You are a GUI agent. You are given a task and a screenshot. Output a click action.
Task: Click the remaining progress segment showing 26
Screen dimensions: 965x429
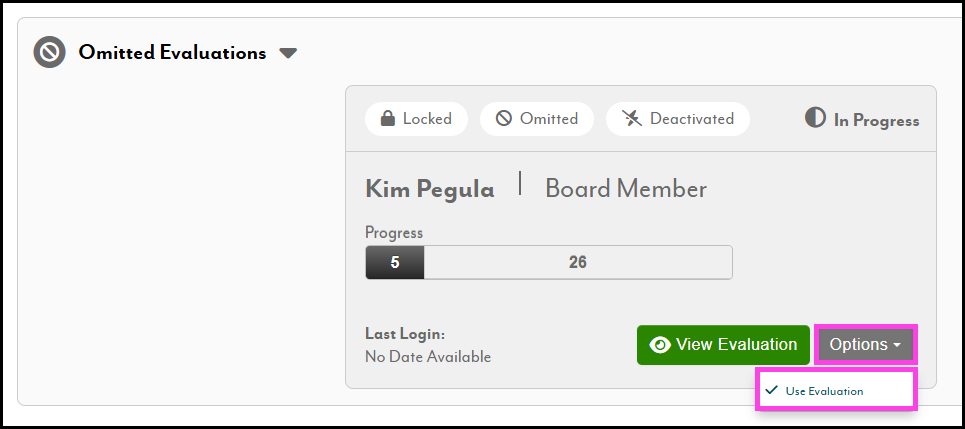coord(577,263)
